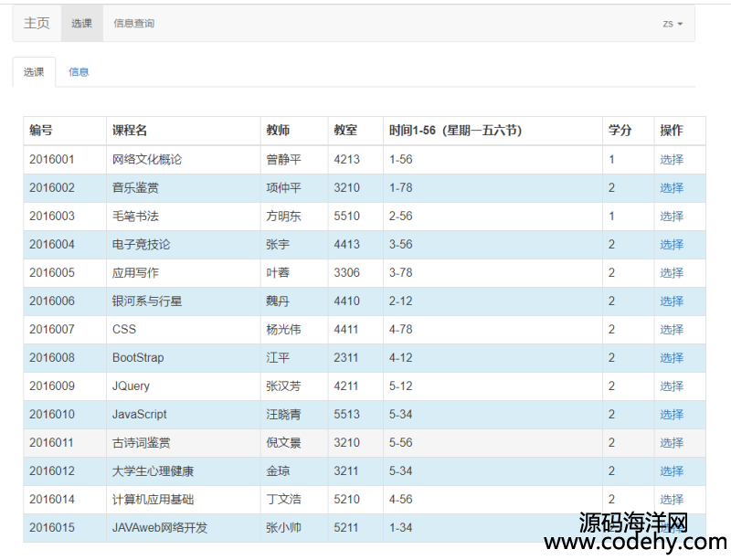Screen dimensions: 731x560
Task: Click course number 2016003
Action: 52,217
